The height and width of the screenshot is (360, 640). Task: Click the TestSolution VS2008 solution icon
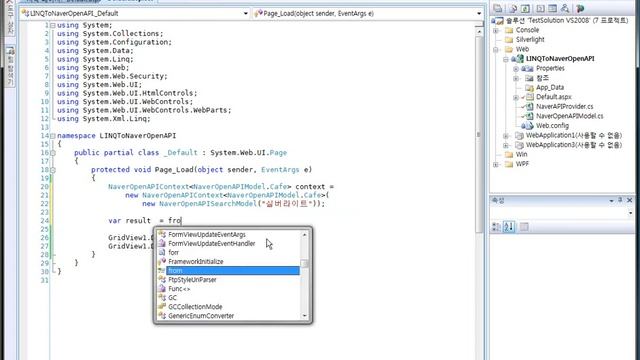coord(498,20)
